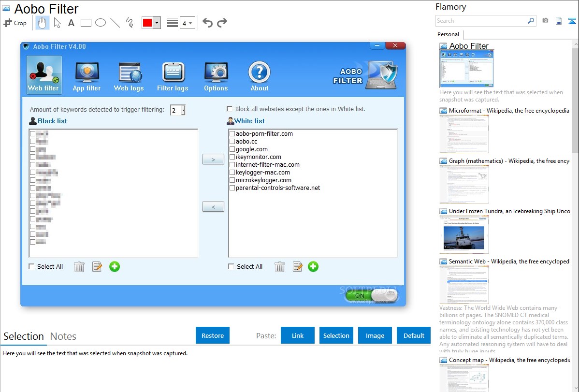Check google.com in White list
579x392 pixels.
click(232, 149)
